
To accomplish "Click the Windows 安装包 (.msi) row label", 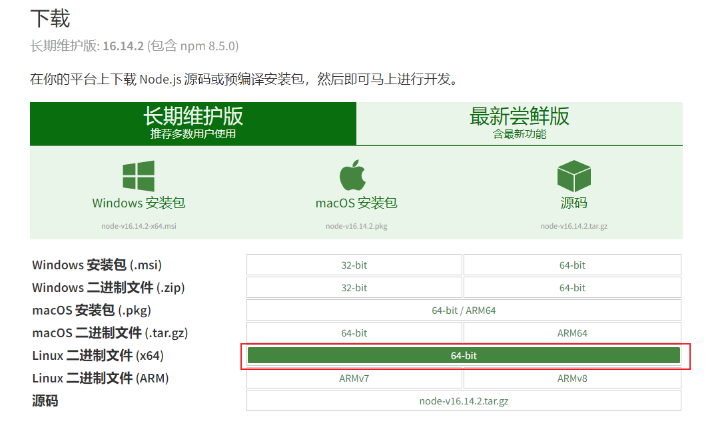I will click(x=97, y=265).
